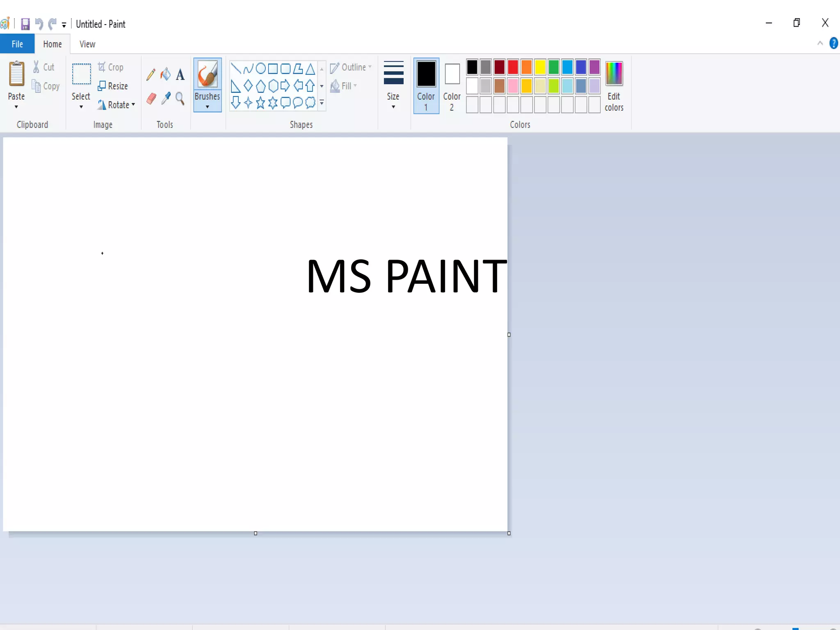Click the rectangular Select tool button
This screenshot has height=630, width=840.
point(81,74)
